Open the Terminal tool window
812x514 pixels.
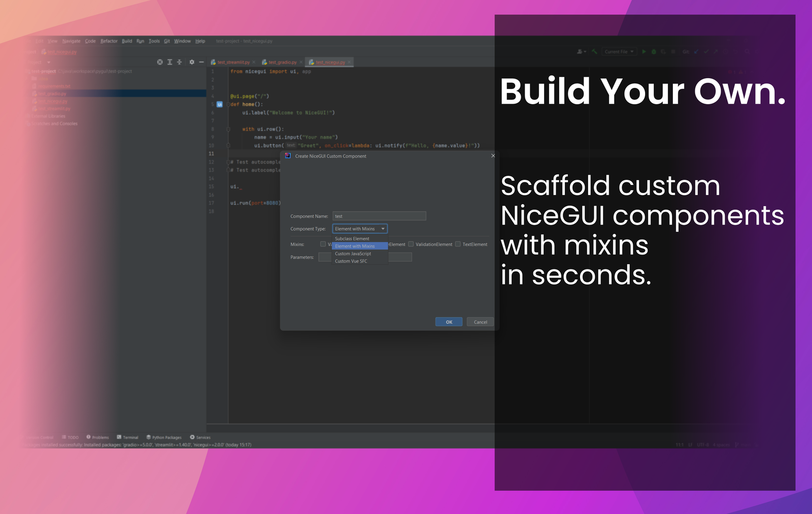pos(127,437)
